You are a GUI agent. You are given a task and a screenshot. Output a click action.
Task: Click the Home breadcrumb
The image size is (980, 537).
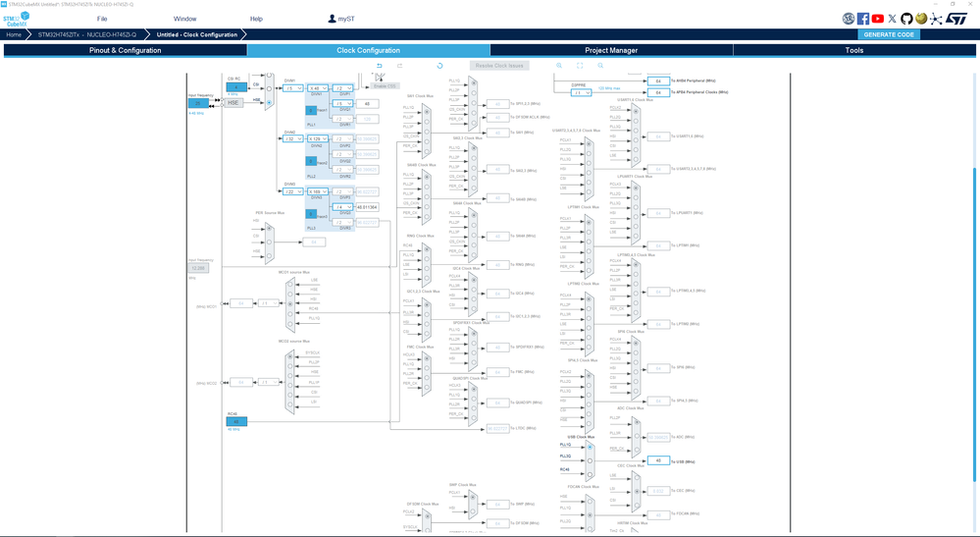click(14, 34)
